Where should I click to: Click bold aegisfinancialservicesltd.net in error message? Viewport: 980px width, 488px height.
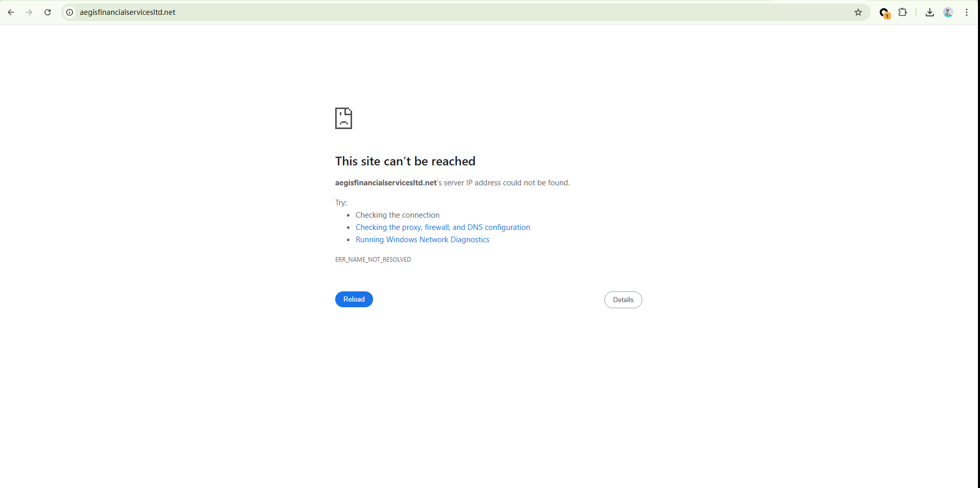pyautogui.click(x=386, y=183)
